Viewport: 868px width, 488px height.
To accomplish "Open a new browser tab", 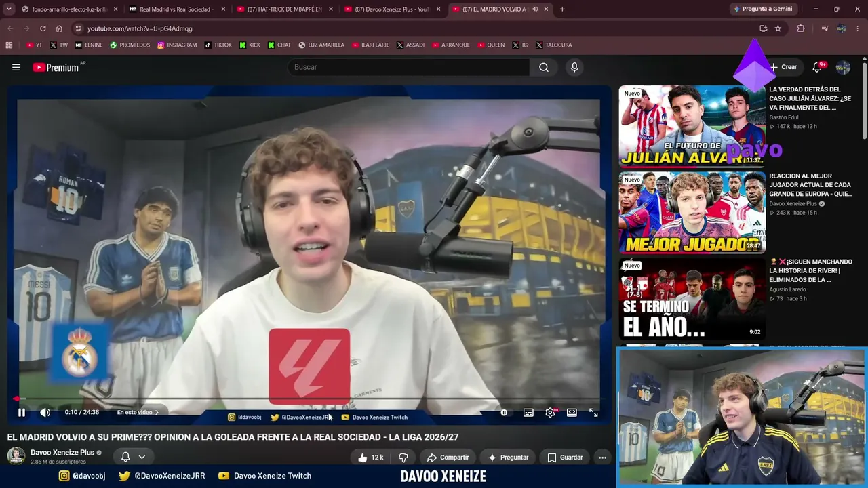I will (562, 9).
